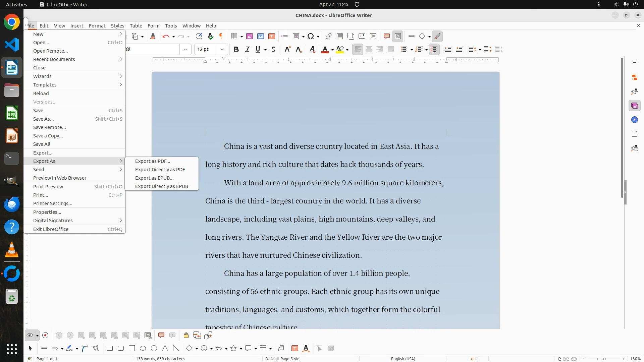644x362 pixels.
Task: Enable Justified paragraph alignment
Action: point(391,50)
